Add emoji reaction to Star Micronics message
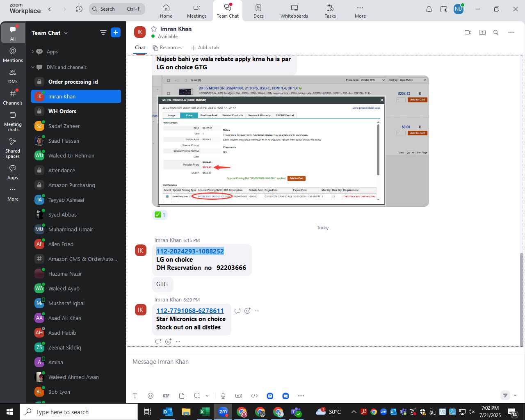Viewport: 525px width, 420px height. [247, 311]
